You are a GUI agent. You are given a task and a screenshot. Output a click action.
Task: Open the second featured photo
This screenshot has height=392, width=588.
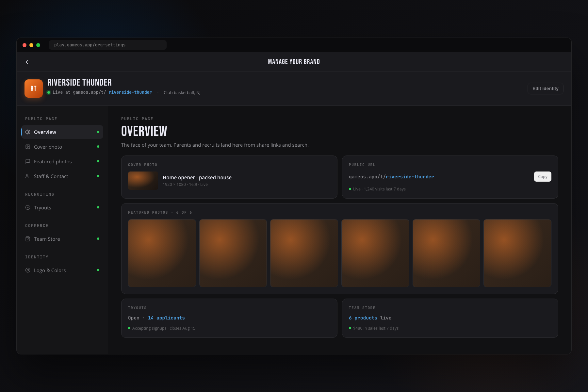coord(233,253)
